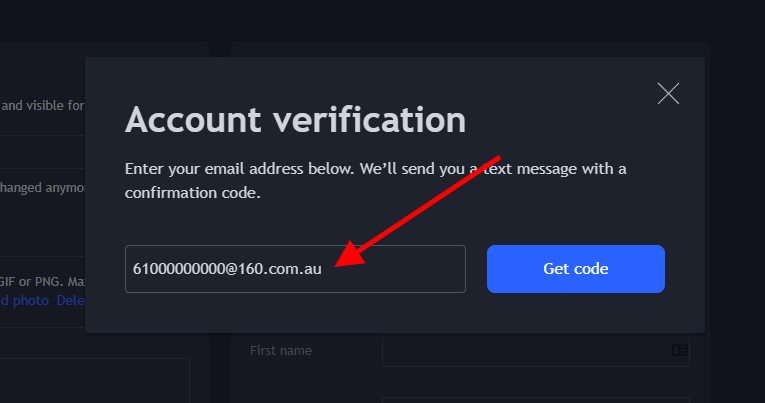Place cursor in the 61000000000@160.com.au text
This screenshot has height=403, width=765.
pos(227,269)
